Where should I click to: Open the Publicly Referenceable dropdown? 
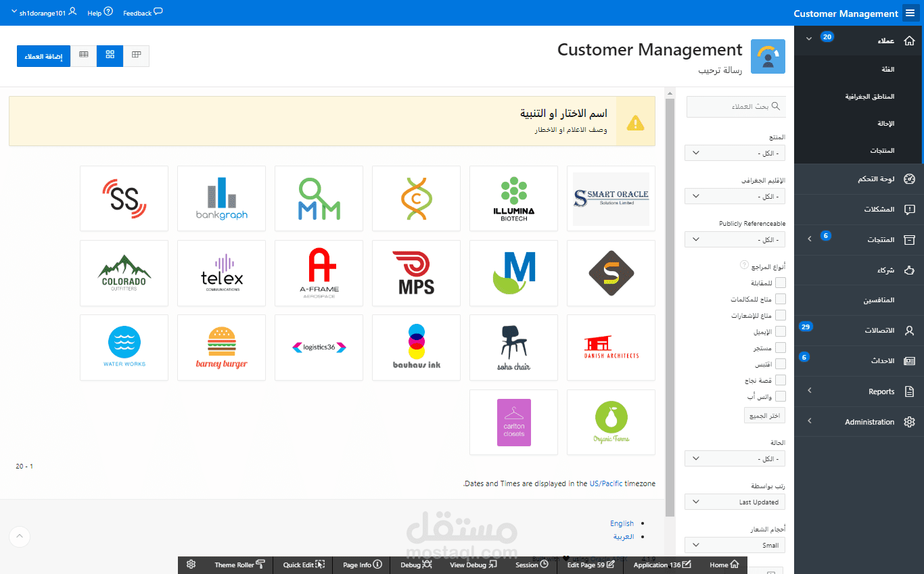tap(735, 239)
